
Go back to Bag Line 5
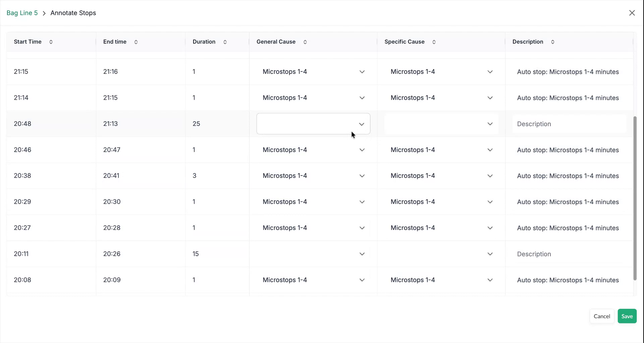(22, 13)
